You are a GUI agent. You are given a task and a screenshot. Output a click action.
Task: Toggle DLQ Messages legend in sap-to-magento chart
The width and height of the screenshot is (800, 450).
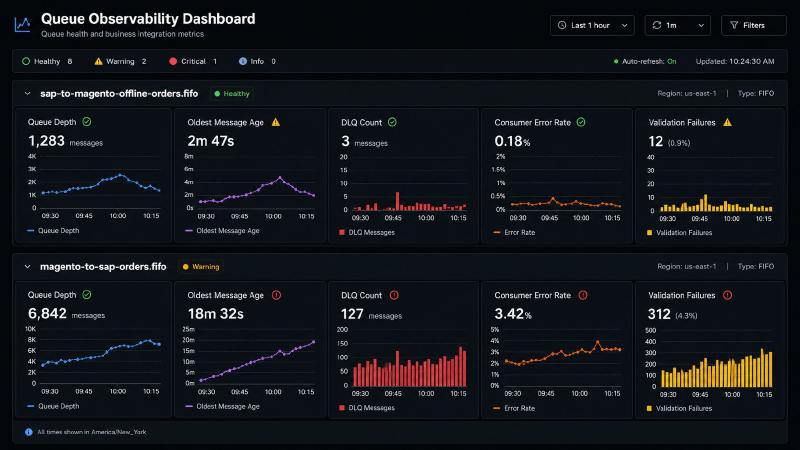(x=367, y=232)
